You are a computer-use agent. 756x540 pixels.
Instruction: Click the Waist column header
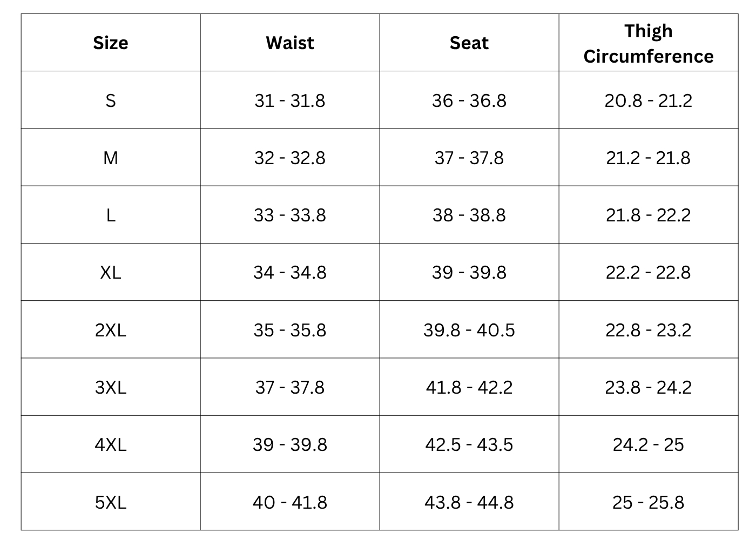pyautogui.click(x=290, y=43)
